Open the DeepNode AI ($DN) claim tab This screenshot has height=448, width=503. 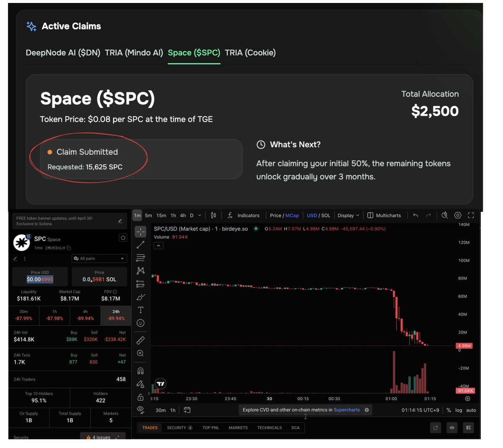click(x=63, y=53)
